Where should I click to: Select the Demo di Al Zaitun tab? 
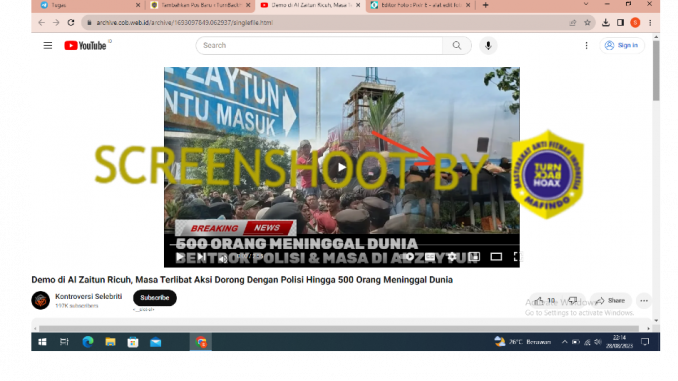310,5
